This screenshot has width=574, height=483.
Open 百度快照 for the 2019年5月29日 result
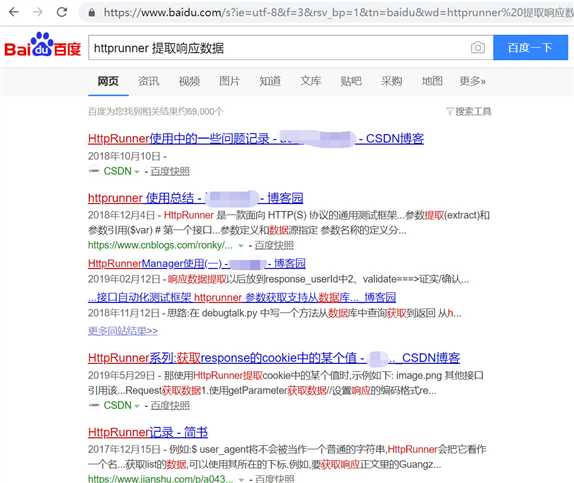pyautogui.click(x=170, y=405)
